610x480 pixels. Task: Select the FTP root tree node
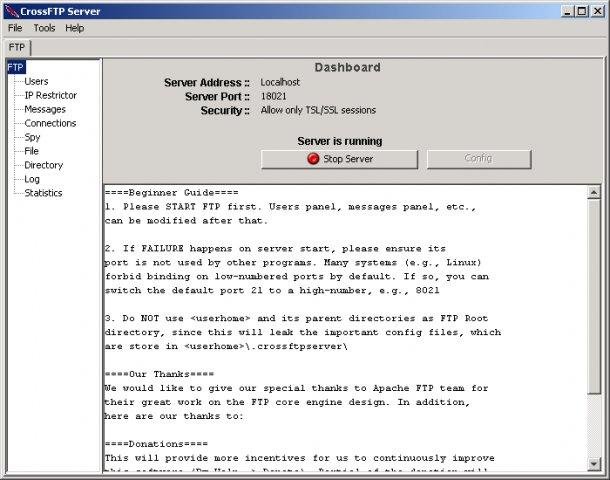click(x=16, y=67)
